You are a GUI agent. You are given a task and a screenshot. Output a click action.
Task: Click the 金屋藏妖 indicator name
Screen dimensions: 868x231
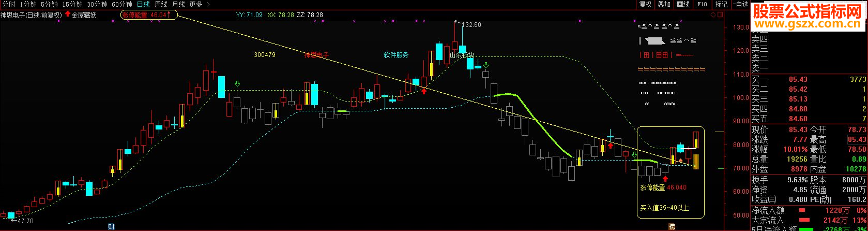tap(84, 15)
